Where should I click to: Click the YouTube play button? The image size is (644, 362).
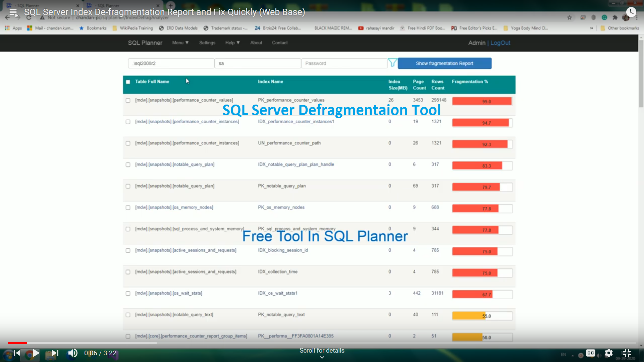36,353
